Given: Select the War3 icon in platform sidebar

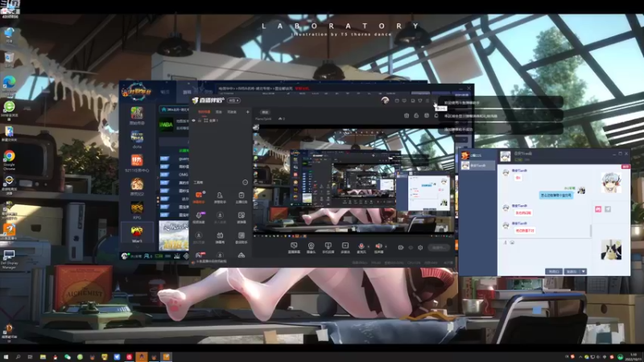Looking at the screenshot, I should click(x=137, y=231).
